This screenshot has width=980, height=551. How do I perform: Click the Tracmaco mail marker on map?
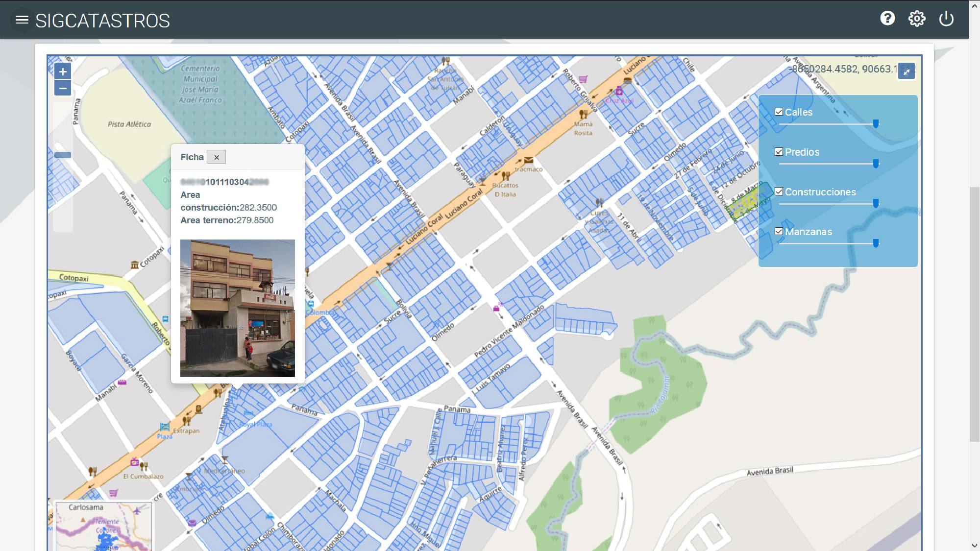coord(528,161)
